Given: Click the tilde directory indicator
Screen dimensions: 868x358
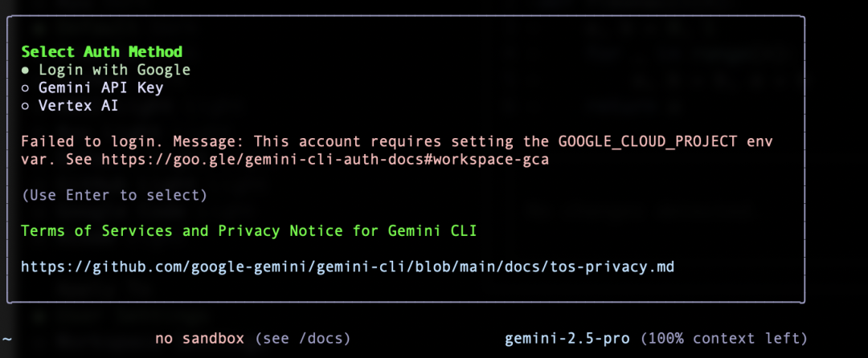Looking at the screenshot, I should click(x=6, y=338).
